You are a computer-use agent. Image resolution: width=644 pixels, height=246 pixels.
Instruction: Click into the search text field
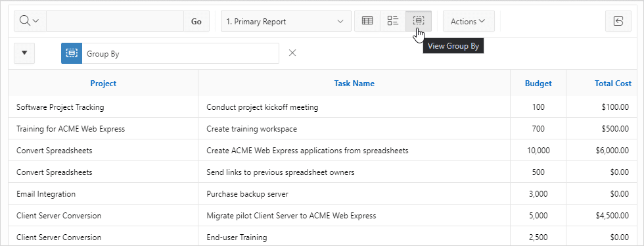click(115, 22)
